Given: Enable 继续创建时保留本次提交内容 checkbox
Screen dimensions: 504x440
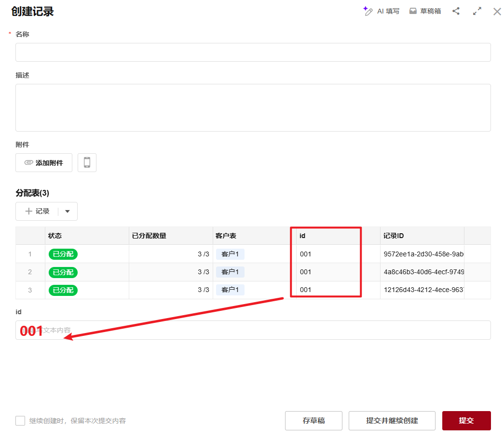Looking at the screenshot, I should click(x=20, y=421).
